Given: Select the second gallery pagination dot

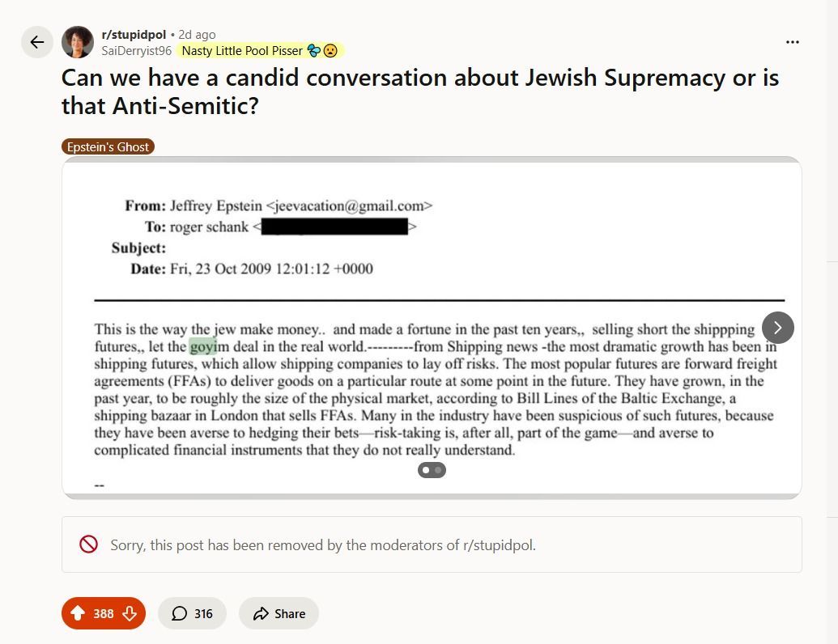Looking at the screenshot, I should (x=438, y=470).
